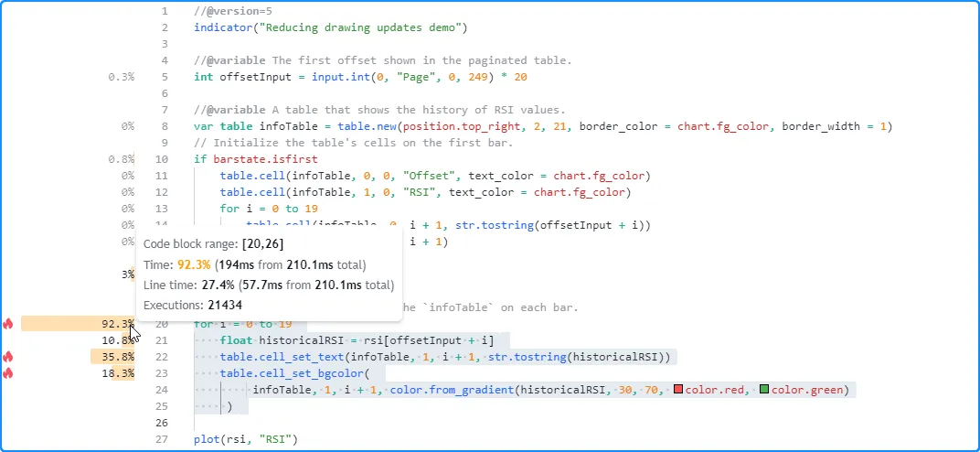Click the plot function on line 27
The height and width of the screenshot is (452, 980).
[207, 440]
